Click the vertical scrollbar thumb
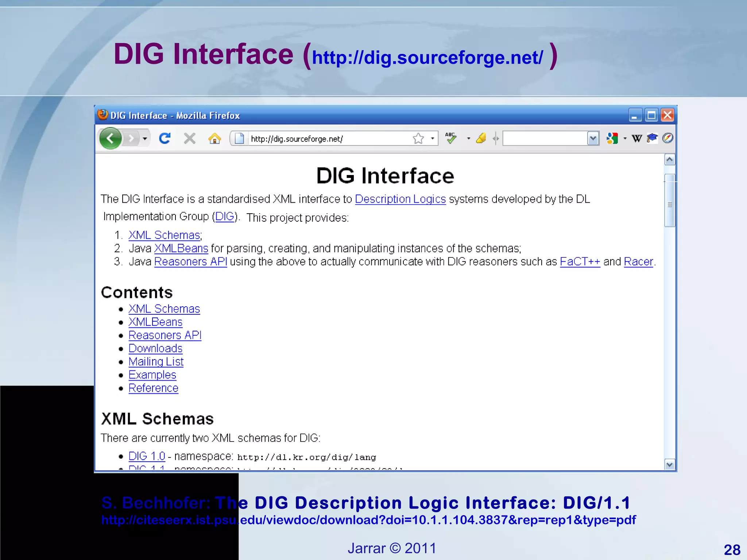The width and height of the screenshot is (747, 560). click(x=669, y=201)
